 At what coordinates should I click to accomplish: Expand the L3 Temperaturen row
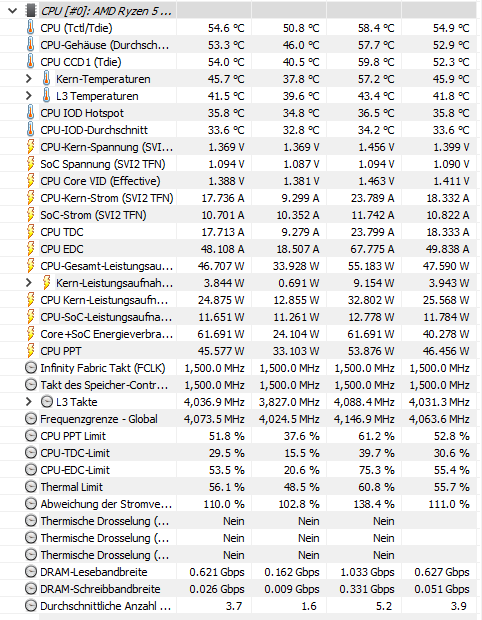28,96
